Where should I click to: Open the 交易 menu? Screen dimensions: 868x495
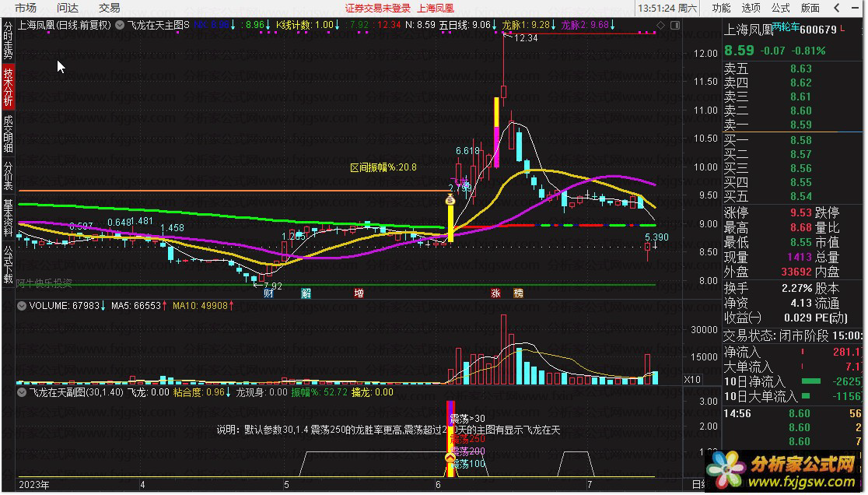110,8
